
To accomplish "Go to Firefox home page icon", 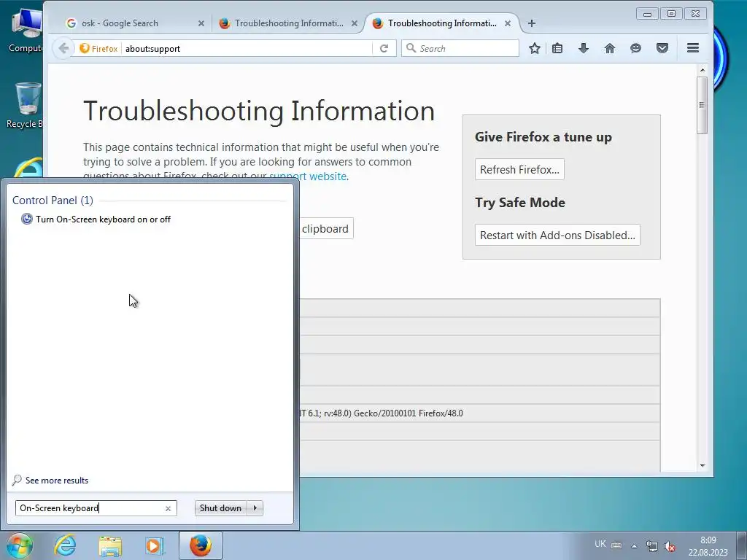I will [610, 48].
